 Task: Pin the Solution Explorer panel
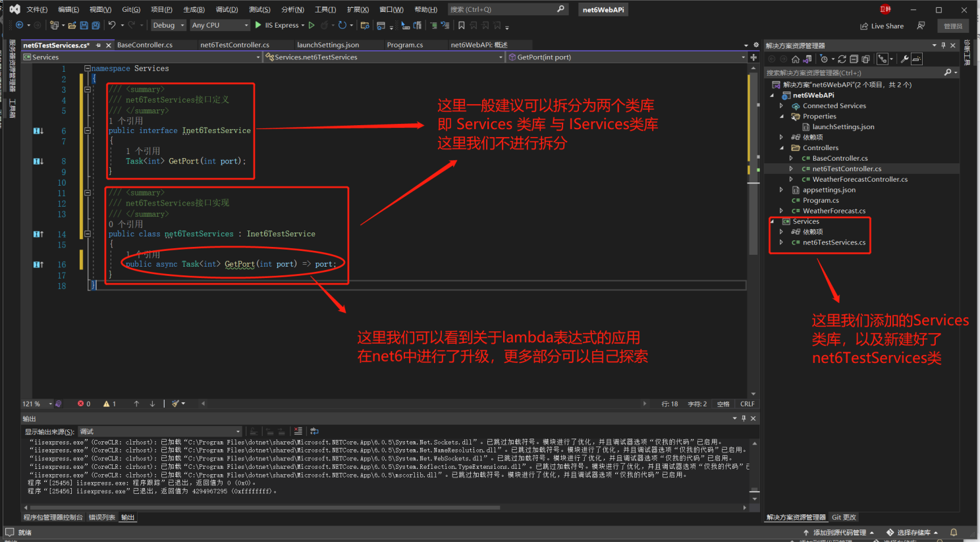click(943, 45)
